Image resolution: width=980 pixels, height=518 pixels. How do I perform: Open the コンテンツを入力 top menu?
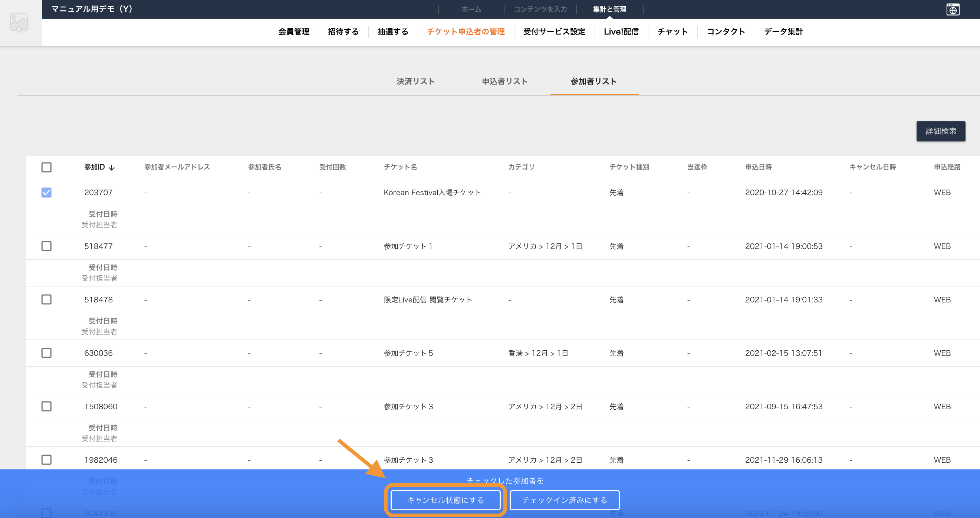pos(540,9)
